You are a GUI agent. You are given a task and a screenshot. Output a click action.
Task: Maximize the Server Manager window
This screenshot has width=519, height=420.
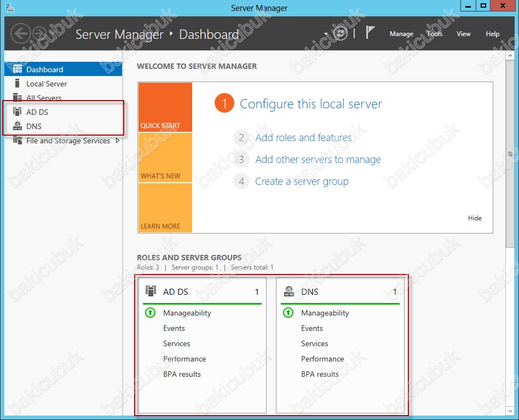[x=483, y=5]
